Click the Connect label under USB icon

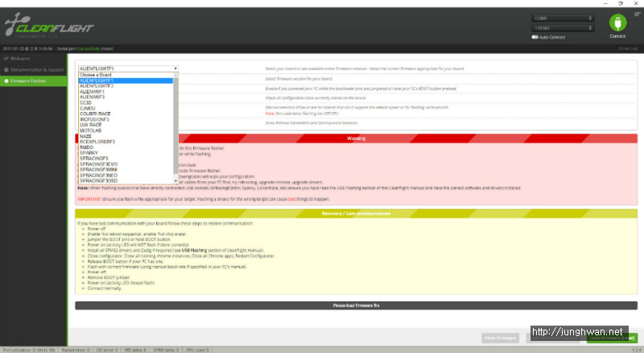617,36
